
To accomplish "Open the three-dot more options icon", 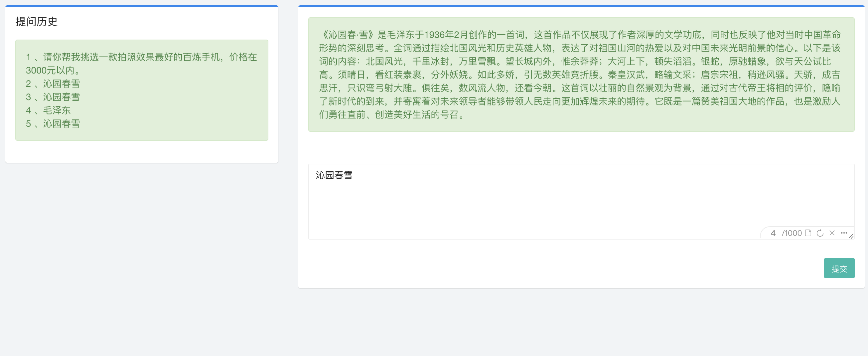I will coord(844,233).
